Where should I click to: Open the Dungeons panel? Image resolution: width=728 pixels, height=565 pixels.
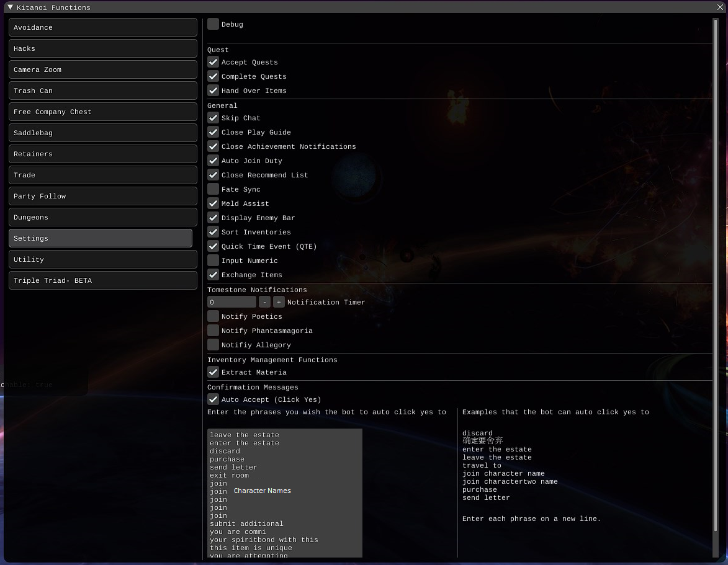(102, 217)
